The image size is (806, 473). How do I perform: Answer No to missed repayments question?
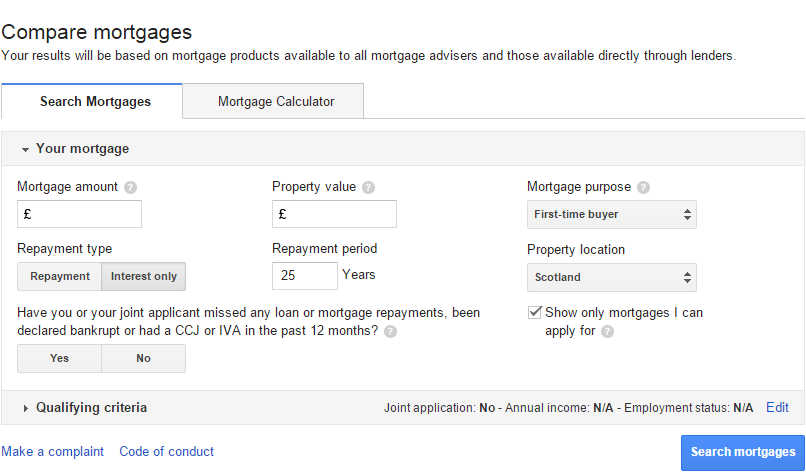click(144, 359)
